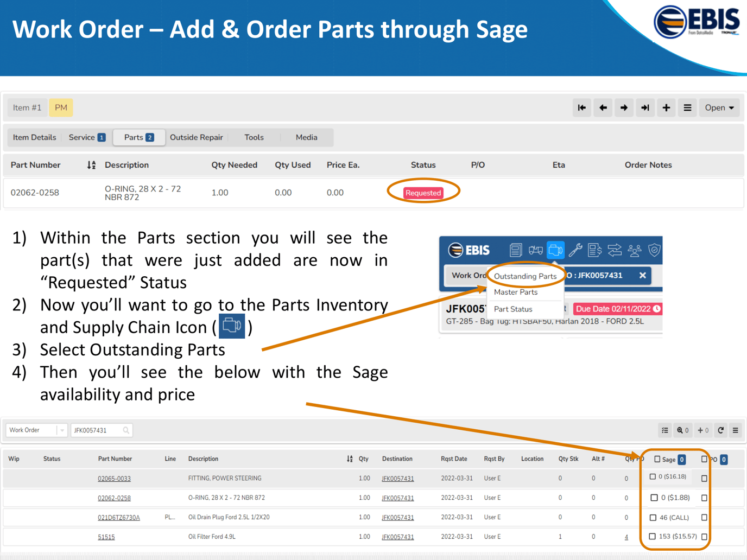This screenshot has height=560, width=747.
Task: Select the personnel users icon in the navbar
Action: point(635,250)
